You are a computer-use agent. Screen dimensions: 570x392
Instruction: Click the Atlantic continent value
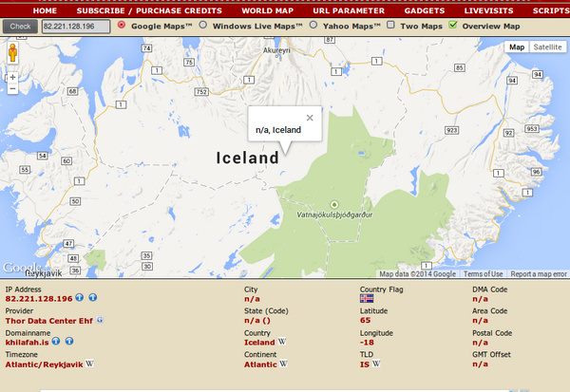(x=260, y=364)
